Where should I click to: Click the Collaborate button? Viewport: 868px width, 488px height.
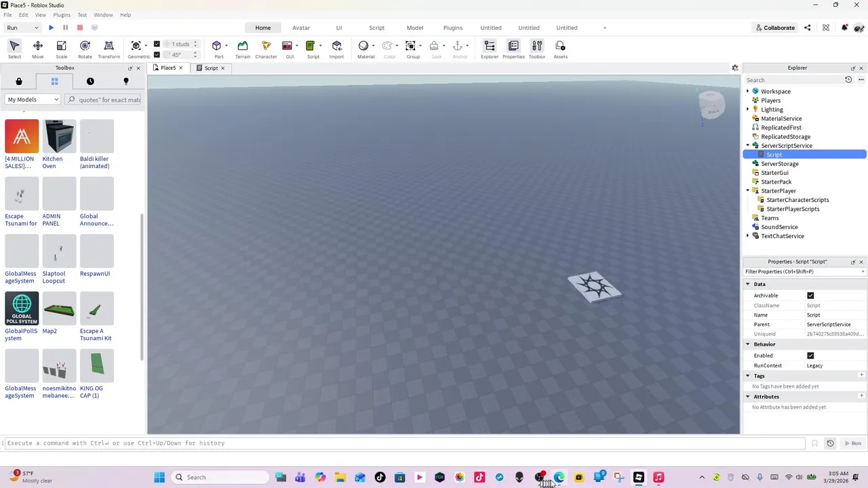click(x=775, y=28)
